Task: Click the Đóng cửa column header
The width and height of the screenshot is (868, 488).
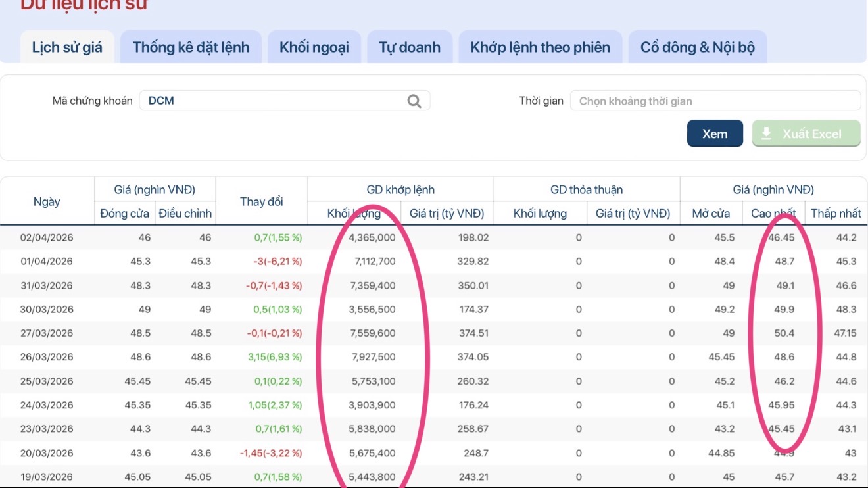Action: [x=124, y=213]
